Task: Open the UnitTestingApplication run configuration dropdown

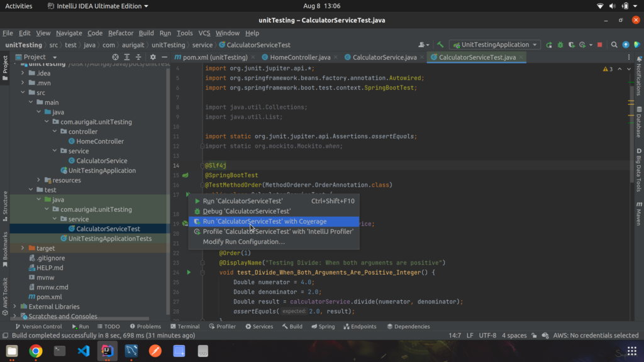Action: (495, 45)
